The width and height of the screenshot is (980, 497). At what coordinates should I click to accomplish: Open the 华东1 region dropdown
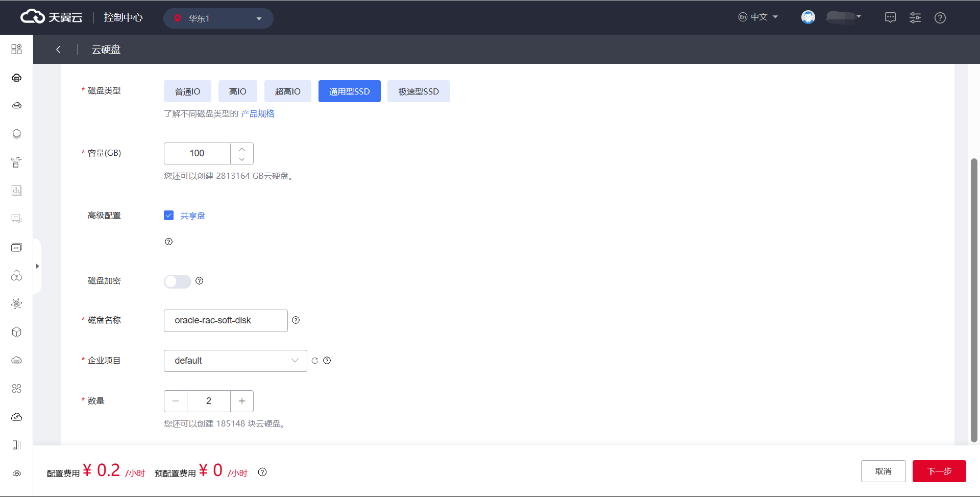pyautogui.click(x=218, y=18)
